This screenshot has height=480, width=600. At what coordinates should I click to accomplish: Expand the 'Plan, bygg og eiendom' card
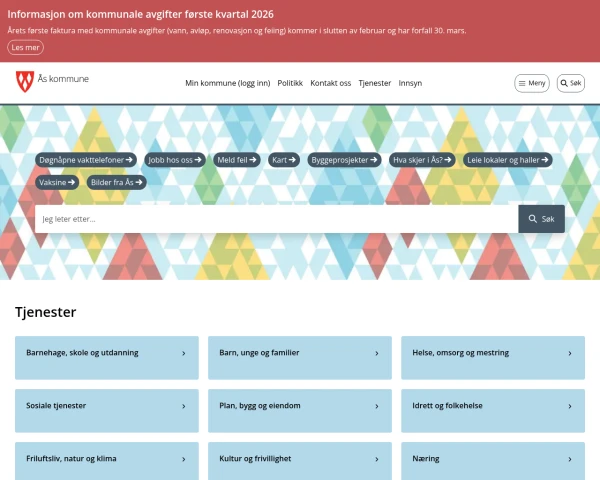299,406
